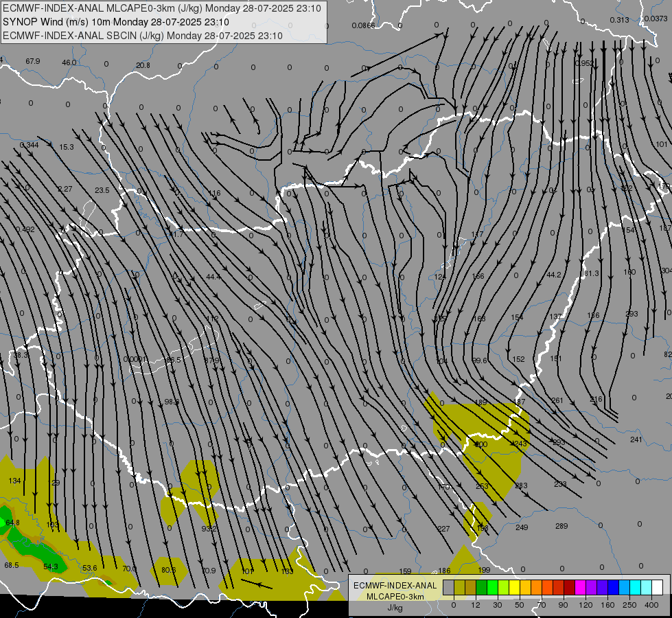Click the white swatch at legend end
Image resolution: width=672 pixels, height=618 pixels.
tap(657, 587)
